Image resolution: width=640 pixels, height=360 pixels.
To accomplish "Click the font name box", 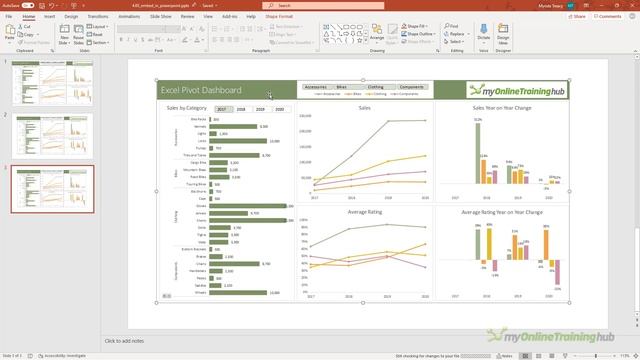I will tap(141, 29).
